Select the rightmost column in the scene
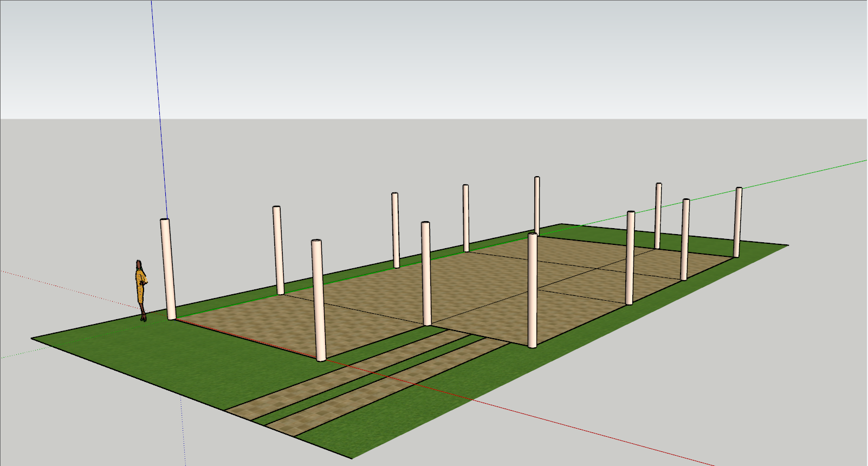The image size is (868, 466). (738, 222)
